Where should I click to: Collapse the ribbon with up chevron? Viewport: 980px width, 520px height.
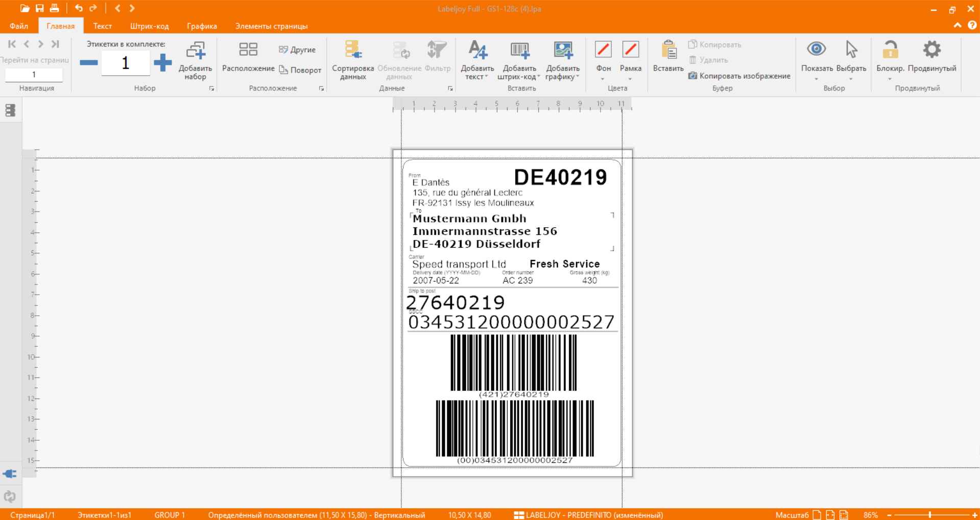point(958,25)
